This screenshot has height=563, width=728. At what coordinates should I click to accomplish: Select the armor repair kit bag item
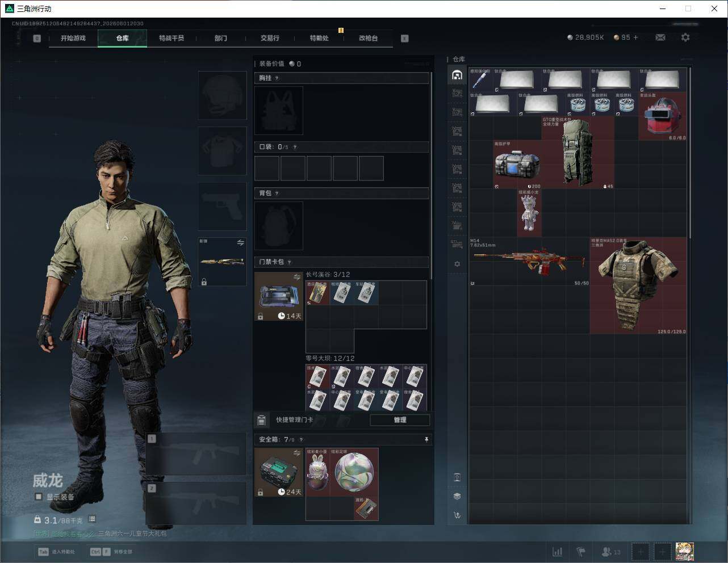[517, 165]
